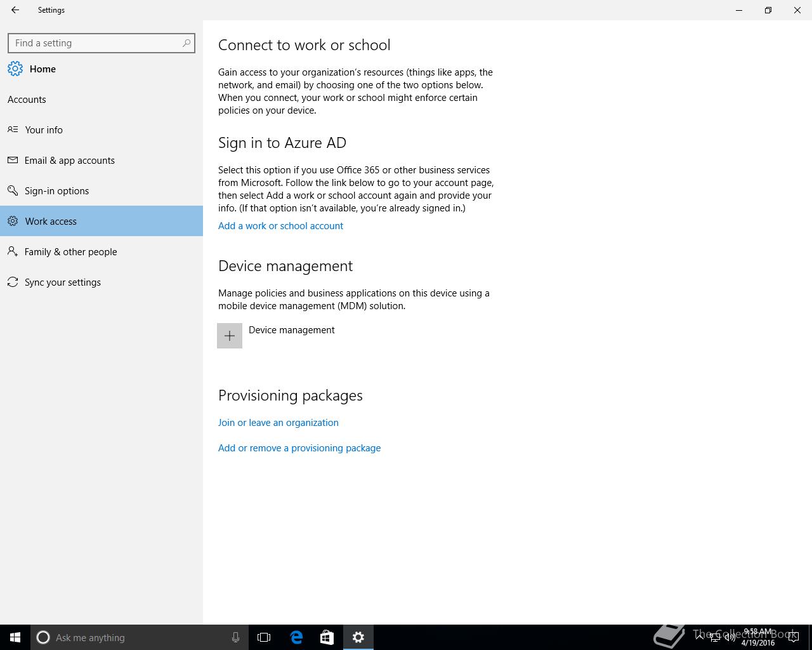Click the Family people icon
The height and width of the screenshot is (650, 812).
tap(13, 251)
